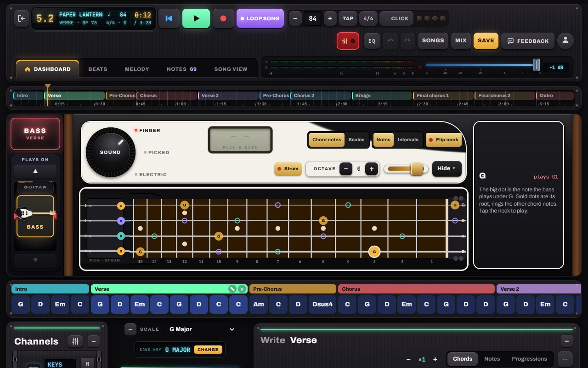The width and height of the screenshot is (588, 368).
Task: Click the up arrow under Plays On
Action: pyautogui.click(x=35, y=171)
